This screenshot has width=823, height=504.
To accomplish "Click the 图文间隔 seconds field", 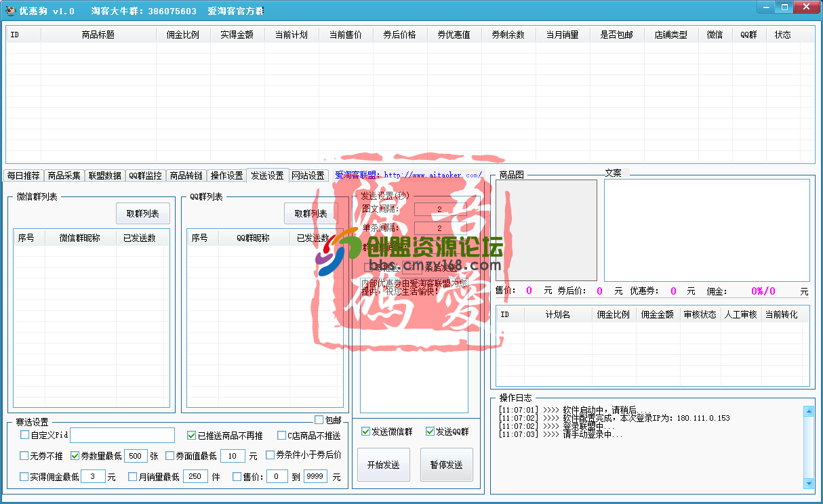I will pos(439,209).
